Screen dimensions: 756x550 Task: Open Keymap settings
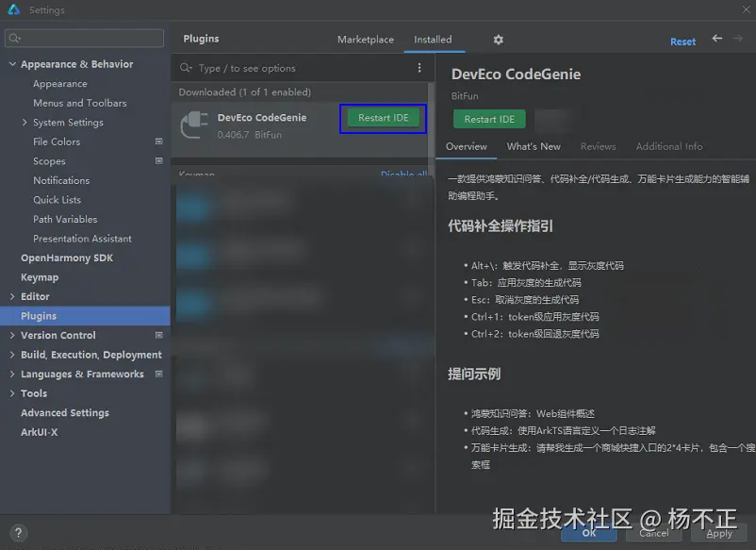click(x=40, y=277)
